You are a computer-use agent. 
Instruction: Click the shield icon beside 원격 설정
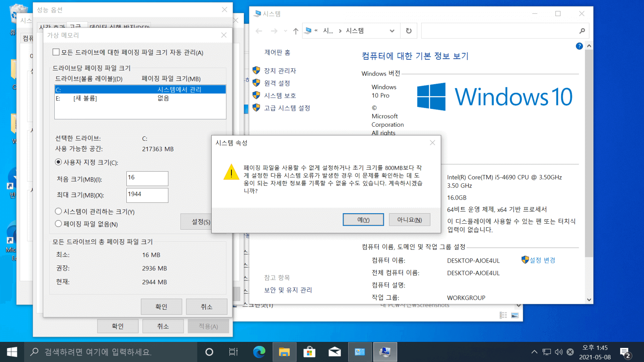[x=256, y=83]
